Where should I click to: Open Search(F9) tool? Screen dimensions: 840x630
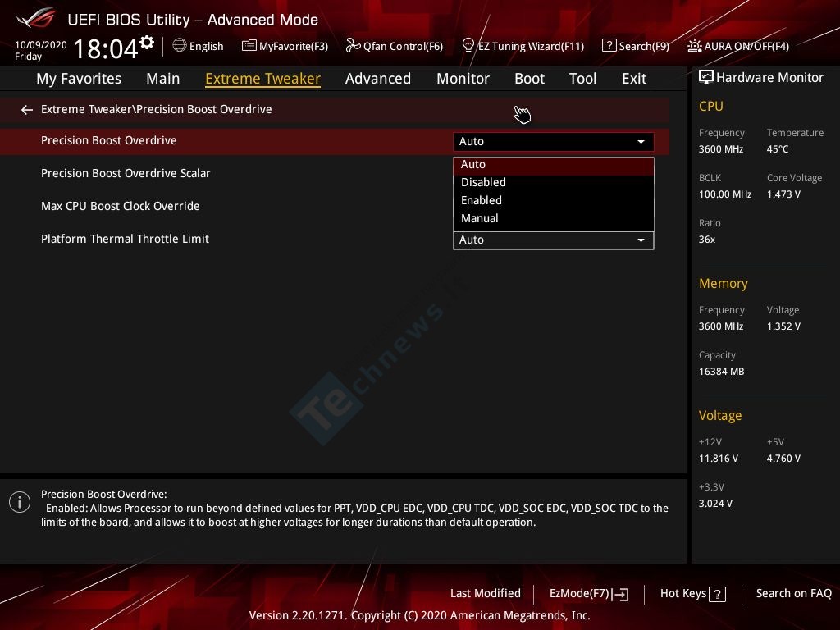tap(644, 46)
